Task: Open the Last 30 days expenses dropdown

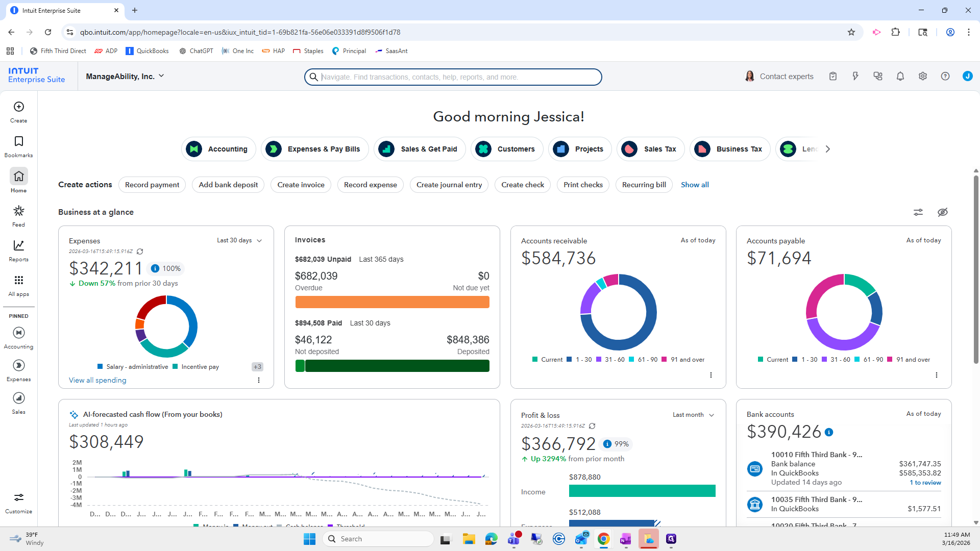Action: [239, 241]
